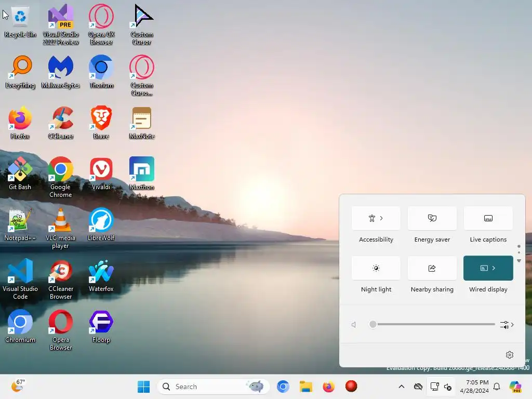532x399 pixels.
Task: Open the red Opera Browser shortcut
Action: click(61, 330)
